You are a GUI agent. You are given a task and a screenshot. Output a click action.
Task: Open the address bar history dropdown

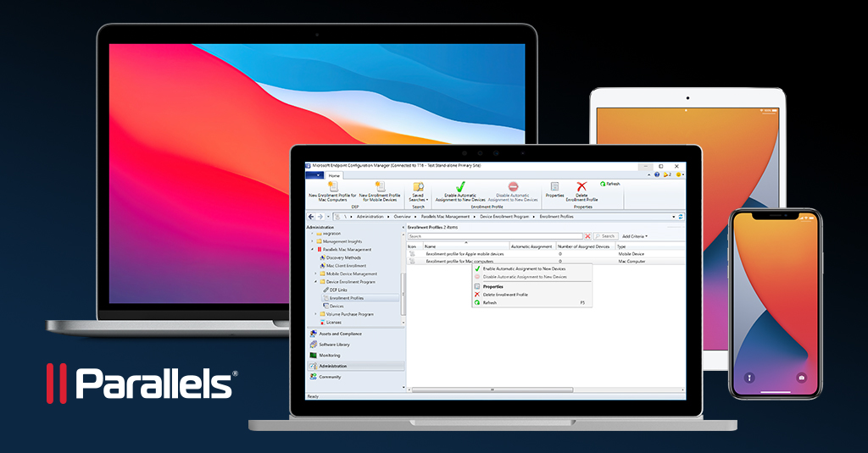[674, 217]
